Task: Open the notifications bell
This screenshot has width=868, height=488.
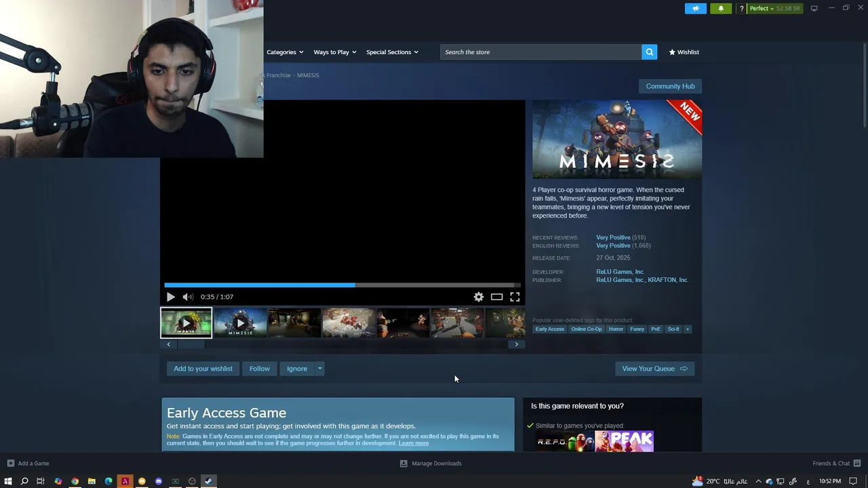Action: [x=721, y=8]
